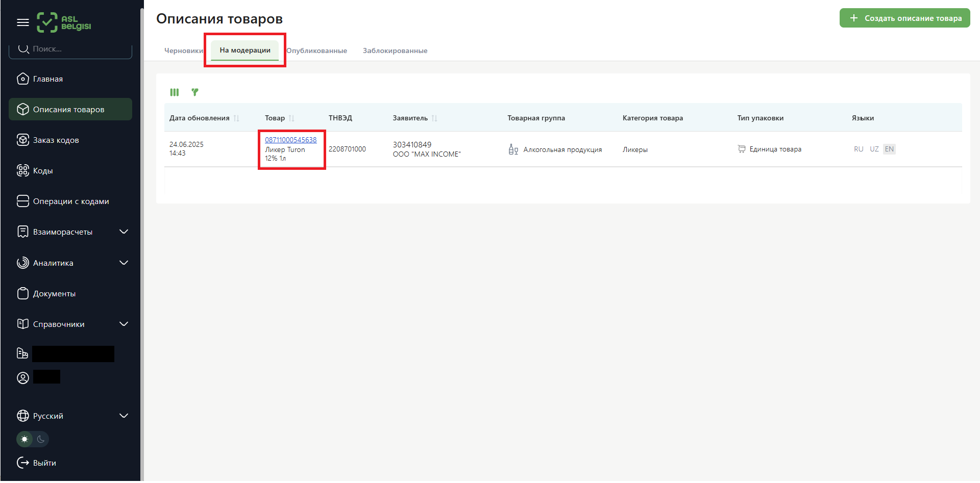Open the column settings icon
Image resolution: width=980 pixels, height=483 pixels.
coord(175,92)
